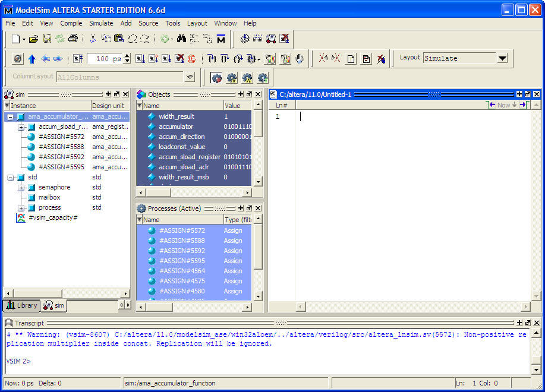Click the binoculars Find icon
This screenshot has width=545, height=392.
pyautogui.click(x=181, y=39)
